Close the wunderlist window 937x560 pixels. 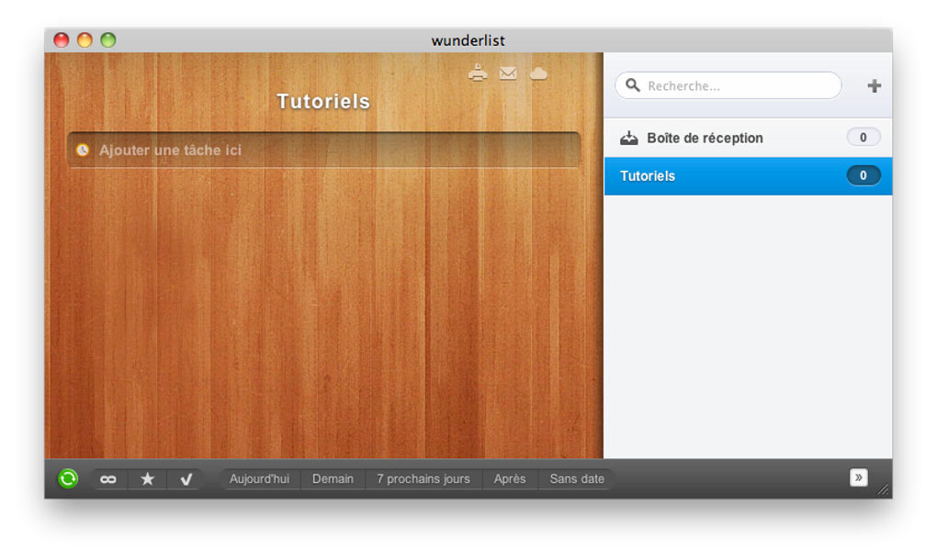coord(62,40)
